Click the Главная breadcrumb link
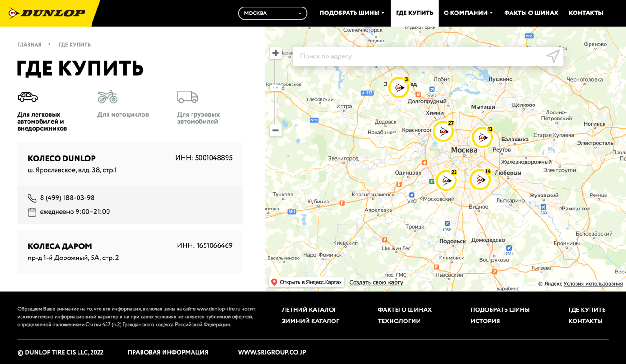 (x=29, y=45)
